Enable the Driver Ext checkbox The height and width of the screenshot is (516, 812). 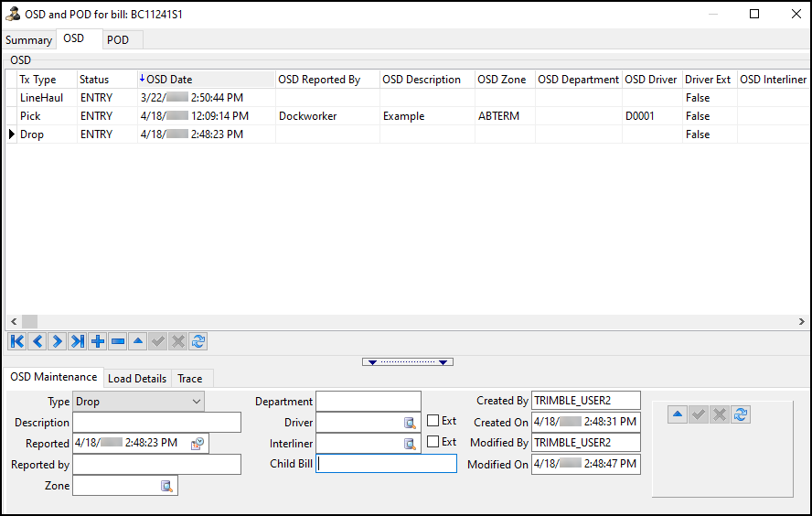(x=433, y=421)
